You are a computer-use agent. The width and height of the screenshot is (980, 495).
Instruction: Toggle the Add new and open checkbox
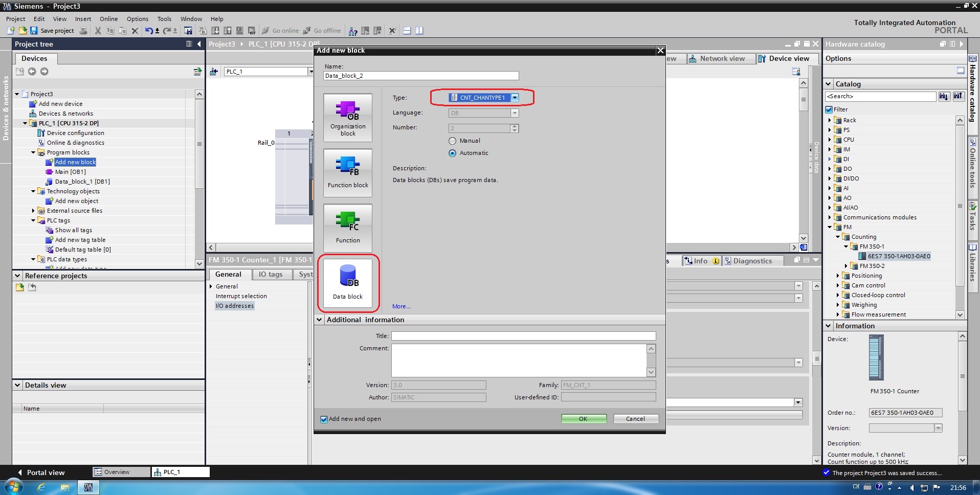click(324, 419)
